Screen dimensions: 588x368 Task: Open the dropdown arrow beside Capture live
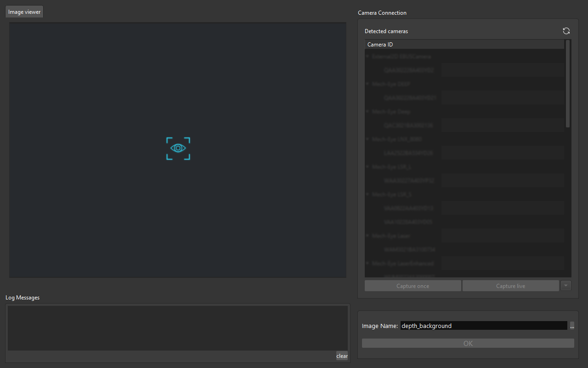[566, 286]
